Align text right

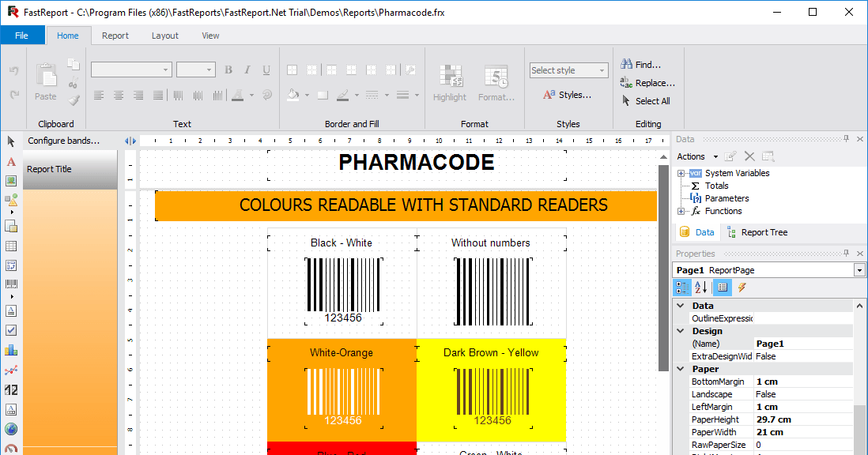[x=138, y=95]
